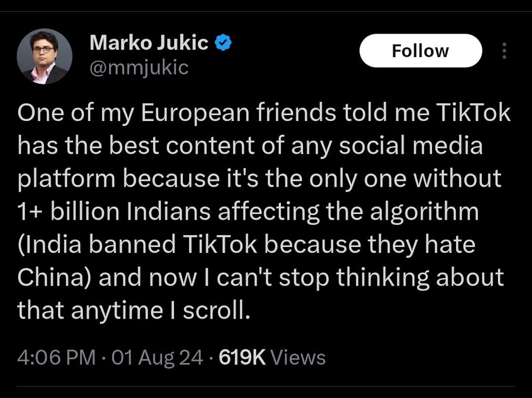Click the phrase "thinking about" in the tweet
This screenshot has width=532, height=398.
(420, 278)
